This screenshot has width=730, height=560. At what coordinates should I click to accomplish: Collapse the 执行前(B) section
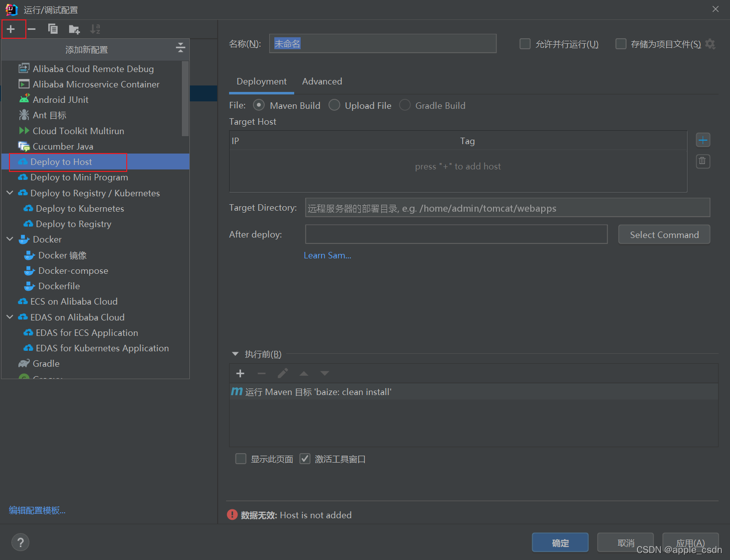235,354
